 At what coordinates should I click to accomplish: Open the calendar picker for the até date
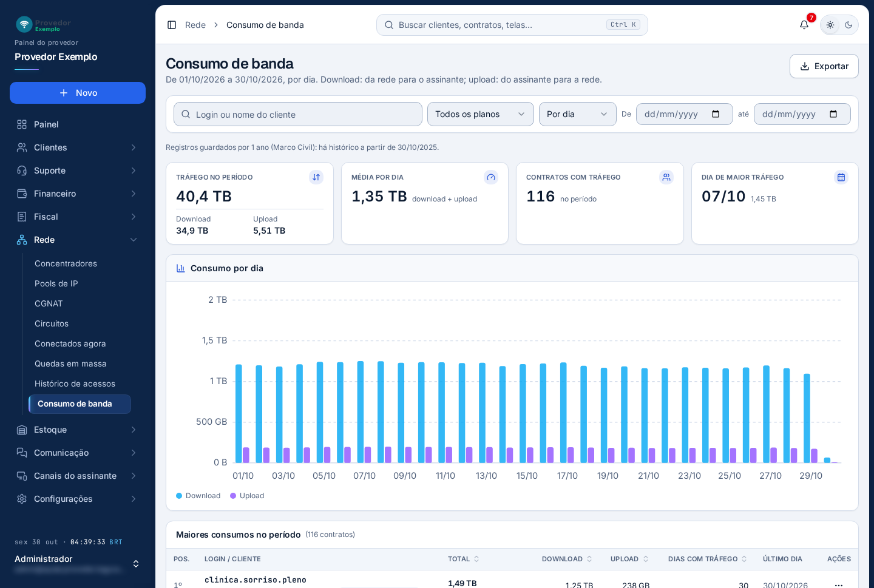(x=833, y=114)
